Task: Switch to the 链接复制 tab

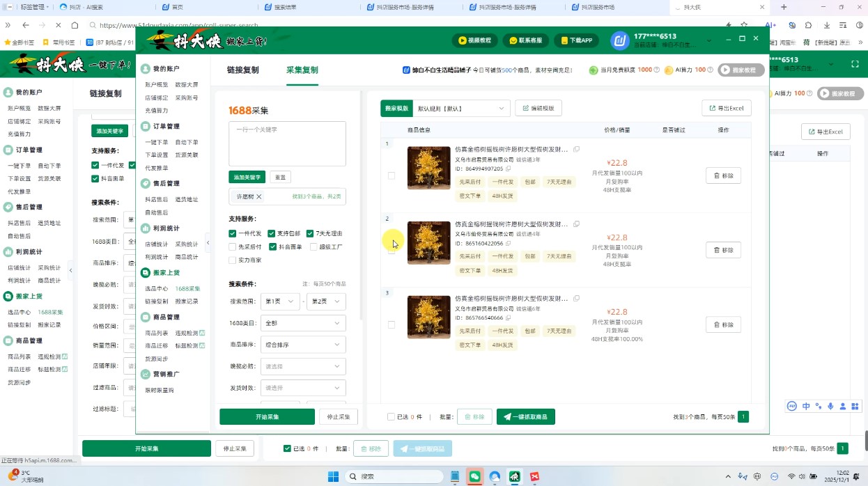Action: 242,70
